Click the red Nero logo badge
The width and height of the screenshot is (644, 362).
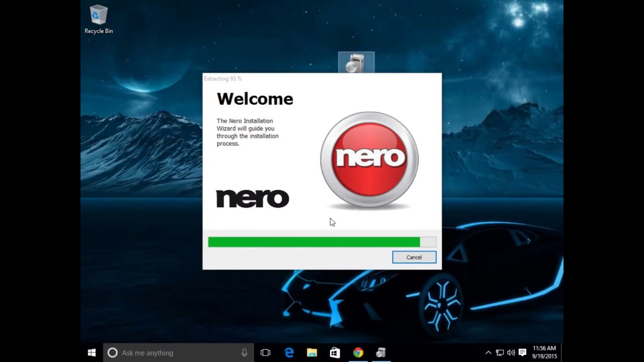[x=369, y=160]
